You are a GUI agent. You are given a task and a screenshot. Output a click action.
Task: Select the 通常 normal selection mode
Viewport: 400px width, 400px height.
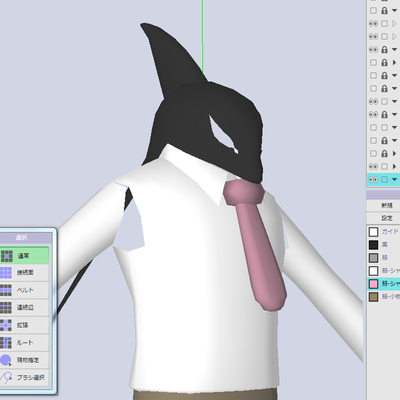pyautogui.click(x=24, y=256)
